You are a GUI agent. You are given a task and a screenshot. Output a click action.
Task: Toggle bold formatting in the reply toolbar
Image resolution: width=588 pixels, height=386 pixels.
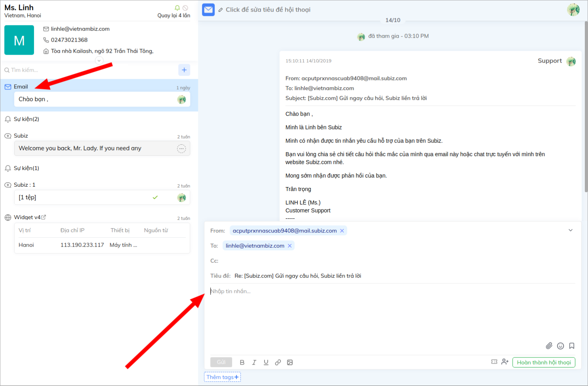pos(242,362)
